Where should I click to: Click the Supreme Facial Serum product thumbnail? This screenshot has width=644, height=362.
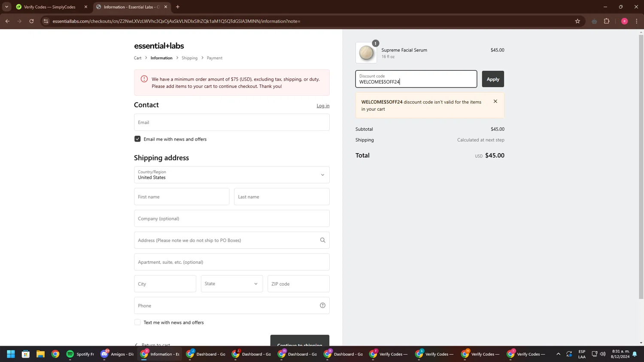coord(366,53)
